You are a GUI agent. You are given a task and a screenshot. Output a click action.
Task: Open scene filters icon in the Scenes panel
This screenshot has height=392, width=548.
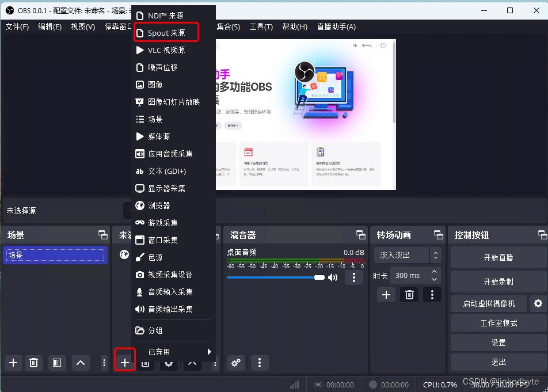click(x=57, y=363)
